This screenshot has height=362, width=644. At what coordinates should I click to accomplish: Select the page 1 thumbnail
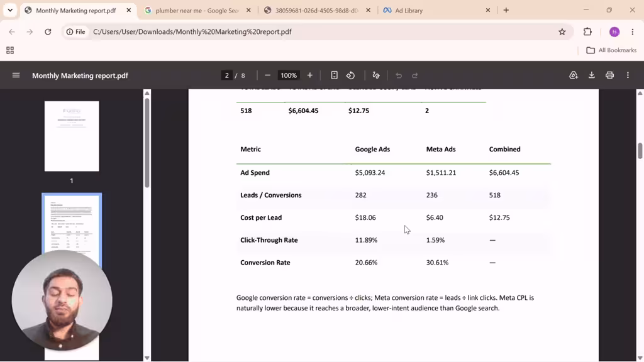pos(72,136)
